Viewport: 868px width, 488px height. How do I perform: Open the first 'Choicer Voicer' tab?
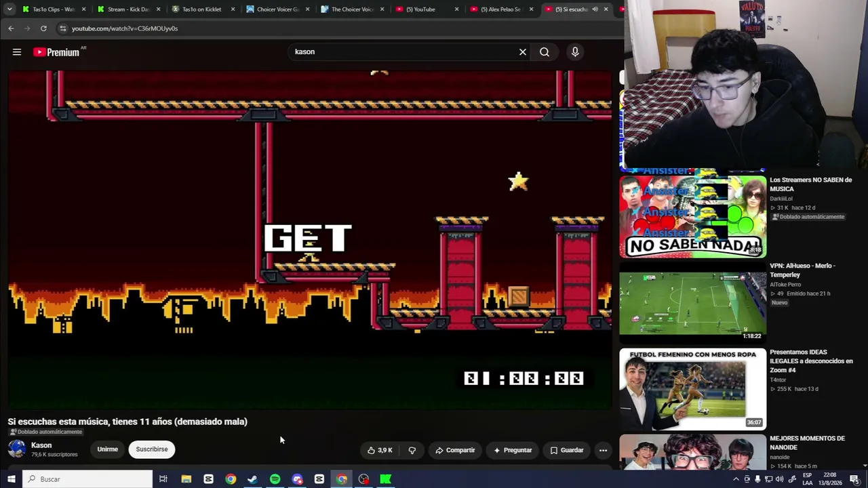(277, 9)
